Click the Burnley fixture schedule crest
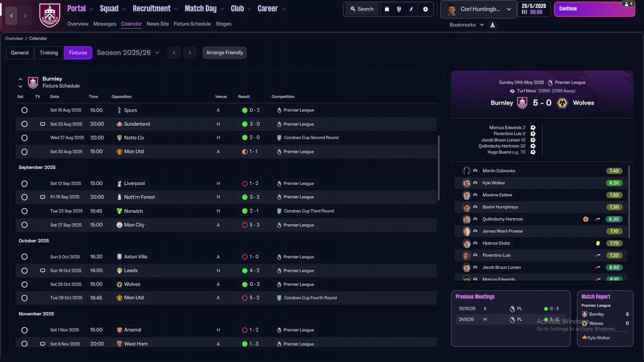This screenshot has height=362, width=644. pyautogui.click(x=33, y=82)
